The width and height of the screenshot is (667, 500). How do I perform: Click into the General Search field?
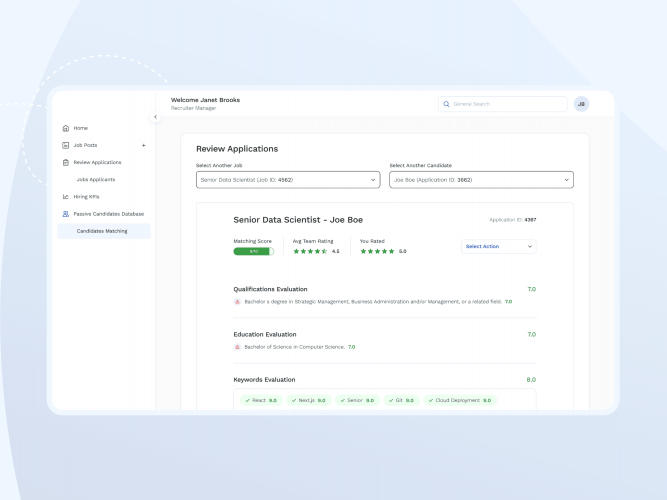pyautogui.click(x=506, y=104)
